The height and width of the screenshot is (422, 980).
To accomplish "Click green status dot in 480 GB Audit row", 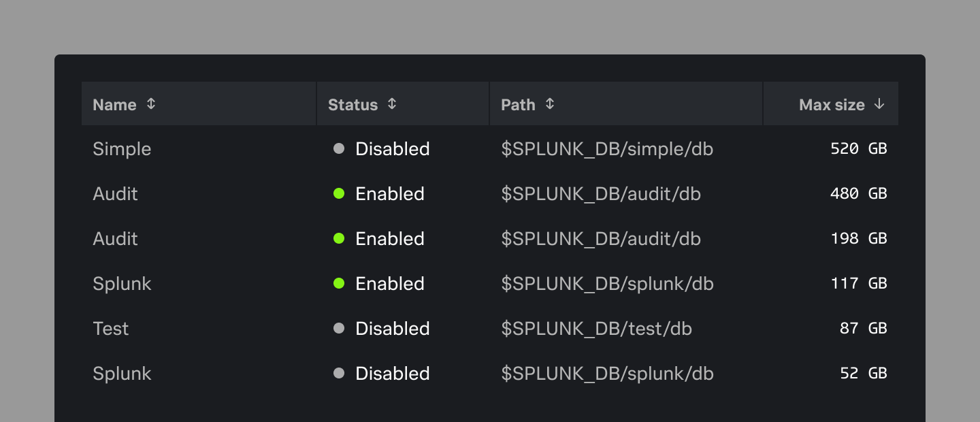I will click(339, 193).
